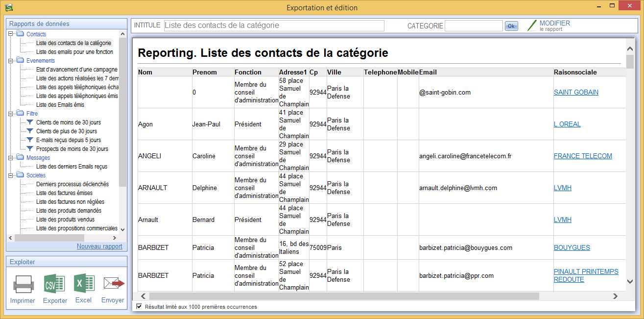Select Liste des produits demandés
The height and width of the screenshot is (319, 644).
[x=69, y=211]
